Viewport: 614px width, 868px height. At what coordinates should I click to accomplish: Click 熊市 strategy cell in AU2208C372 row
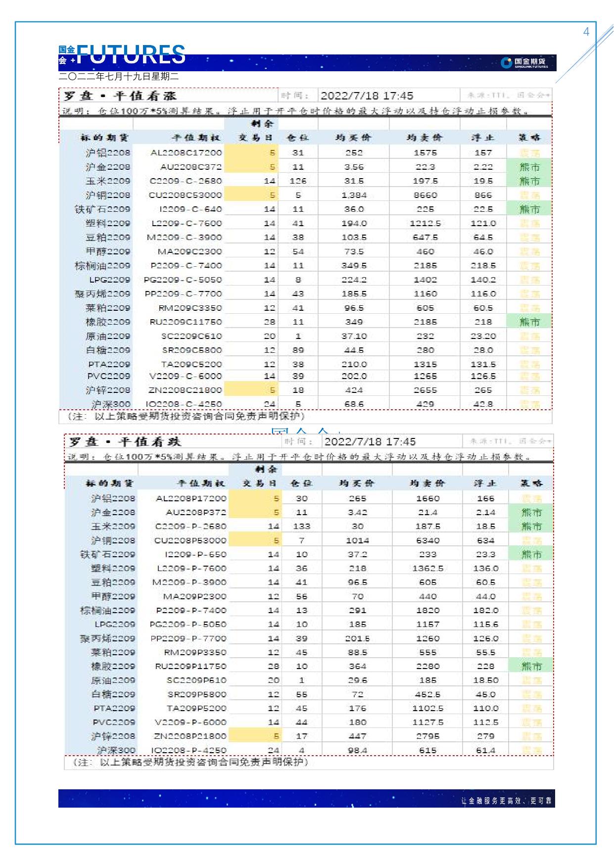529,167
